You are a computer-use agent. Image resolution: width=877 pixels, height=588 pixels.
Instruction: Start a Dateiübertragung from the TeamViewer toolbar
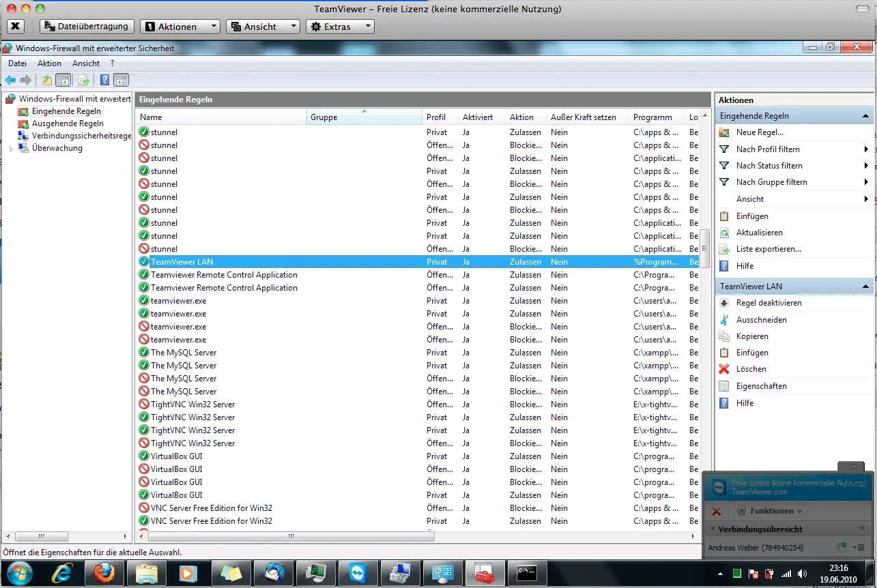point(87,27)
